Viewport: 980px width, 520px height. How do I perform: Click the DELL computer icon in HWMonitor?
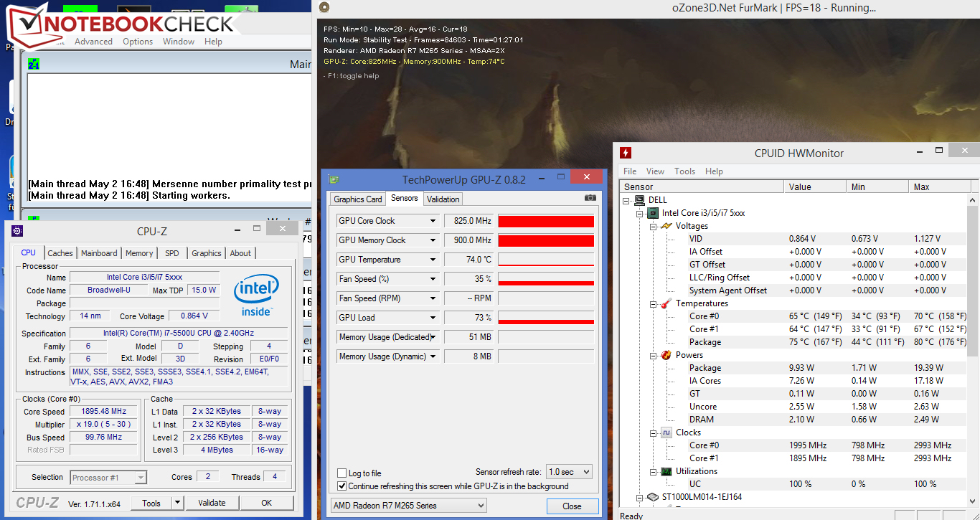pyautogui.click(x=640, y=200)
